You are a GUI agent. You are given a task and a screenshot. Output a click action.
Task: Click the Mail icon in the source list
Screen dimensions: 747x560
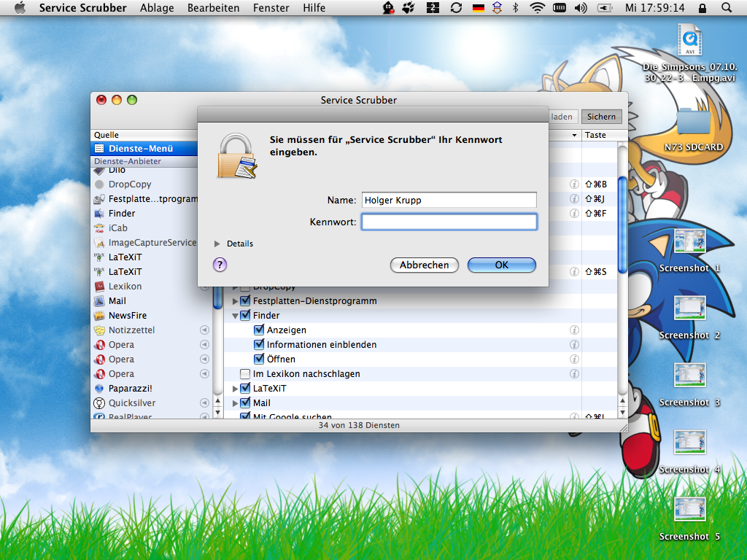[x=99, y=301]
